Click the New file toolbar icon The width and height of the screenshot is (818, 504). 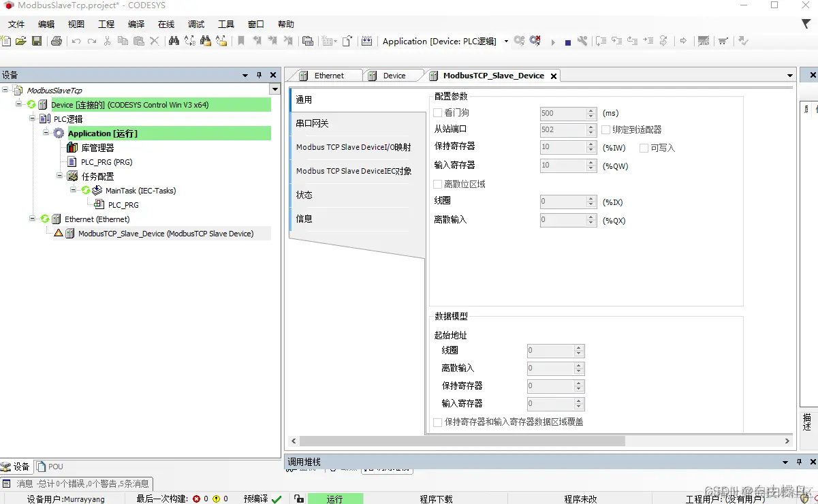(6, 41)
